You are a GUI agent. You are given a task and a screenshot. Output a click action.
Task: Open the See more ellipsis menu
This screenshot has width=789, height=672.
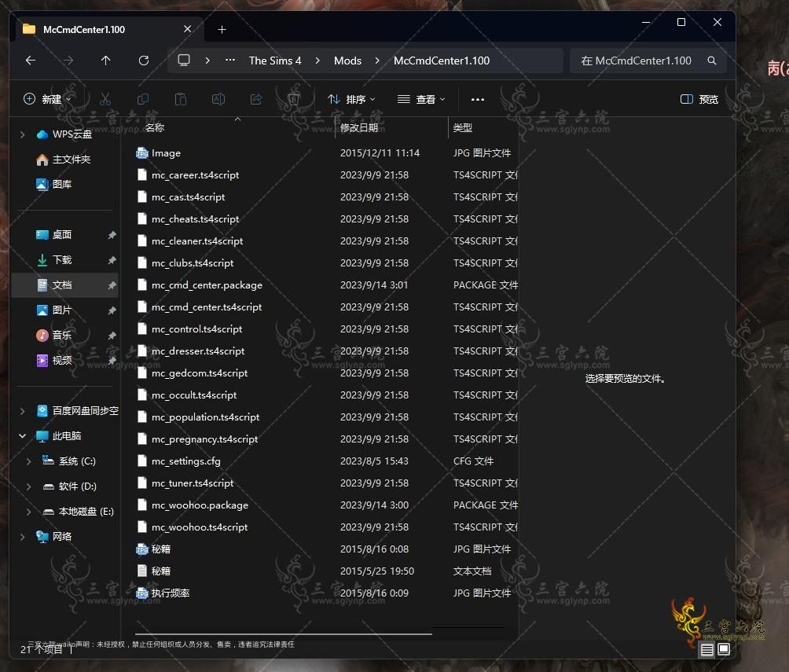[x=478, y=99]
